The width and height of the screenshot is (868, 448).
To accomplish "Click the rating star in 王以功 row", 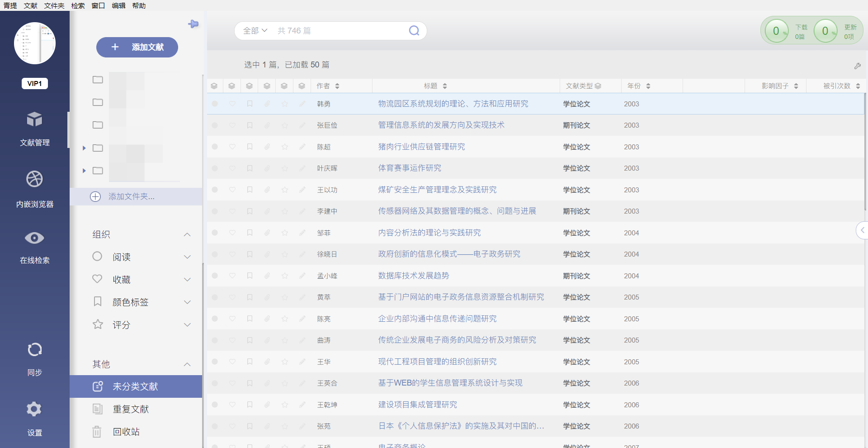I will click(285, 190).
